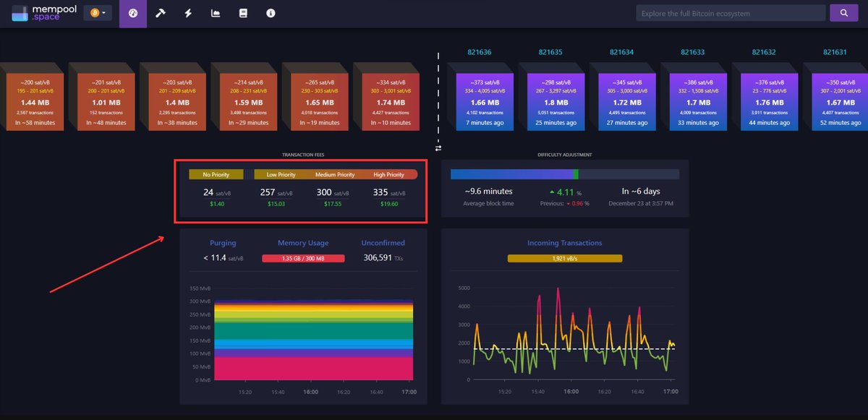Open the dashboard gauge icon in navbar
Image resolution: width=868 pixels, height=420 pixels.
[133, 13]
